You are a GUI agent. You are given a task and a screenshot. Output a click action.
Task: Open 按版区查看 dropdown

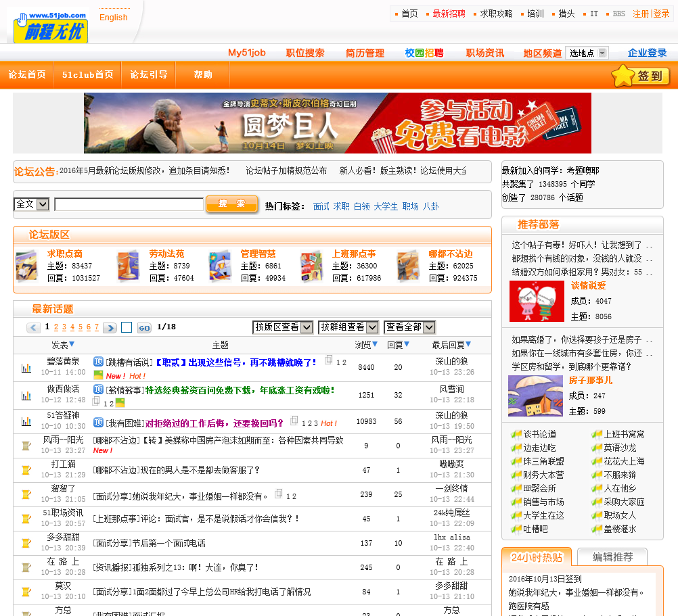click(283, 327)
